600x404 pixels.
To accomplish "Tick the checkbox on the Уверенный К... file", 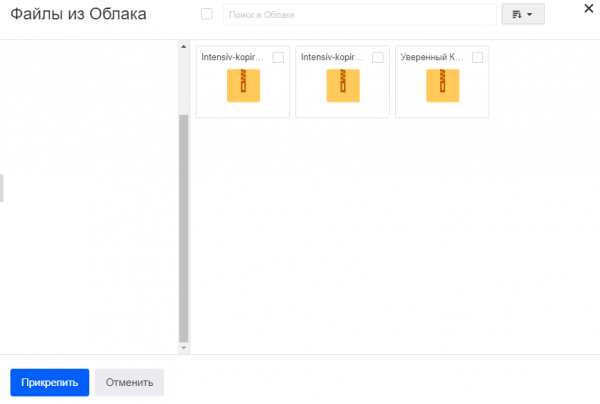I will (477, 57).
